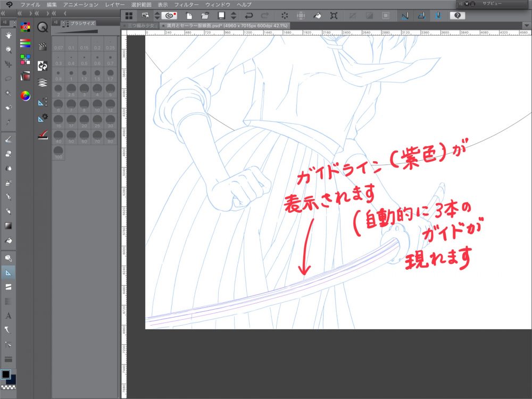This screenshot has height=399, width=532.
Task: Select the Airbrush tool
Action: point(9,182)
